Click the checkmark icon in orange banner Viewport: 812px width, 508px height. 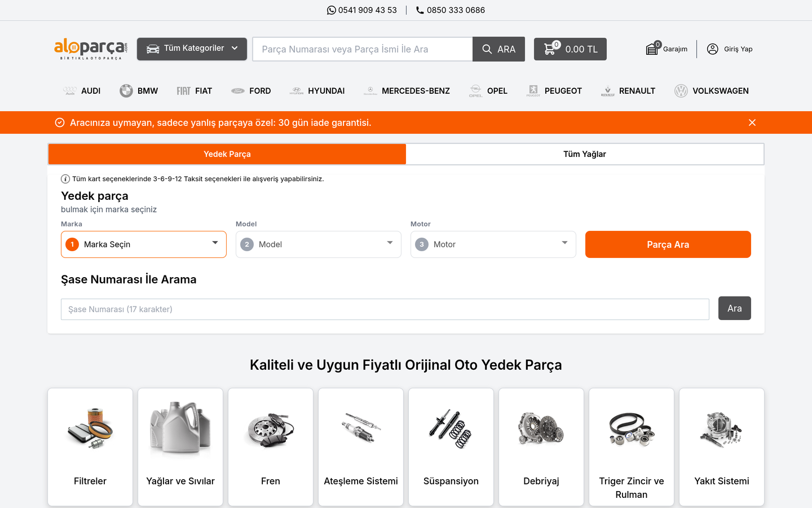60,122
